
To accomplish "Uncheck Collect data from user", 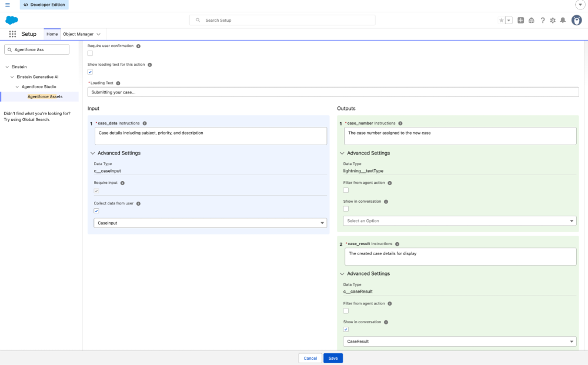I will [x=96, y=211].
